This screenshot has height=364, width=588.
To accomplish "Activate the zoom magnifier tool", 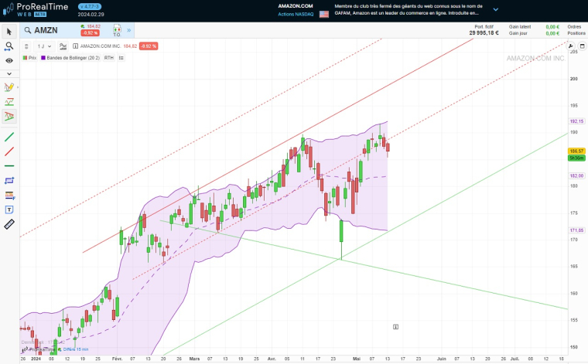I will pyautogui.click(x=9, y=46).
